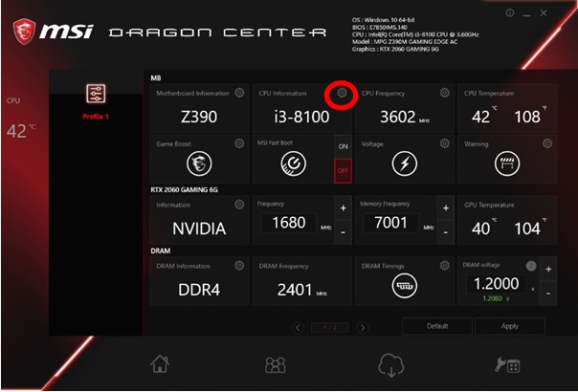Image resolution: width=578 pixels, height=392 pixels.
Task: Switch MSI Fast Boot to OFF
Action: pyautogui.click(x=343, y=171)
